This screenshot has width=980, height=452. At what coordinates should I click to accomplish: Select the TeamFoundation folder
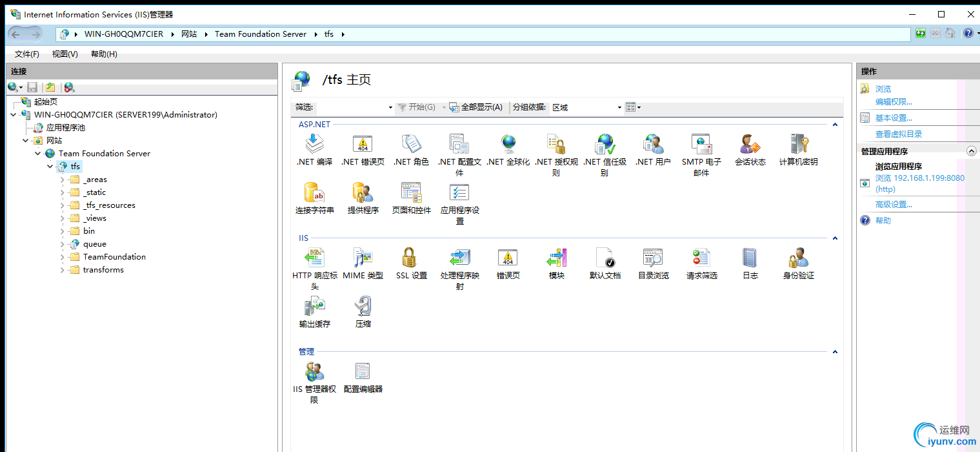click(x=114, y=257)
